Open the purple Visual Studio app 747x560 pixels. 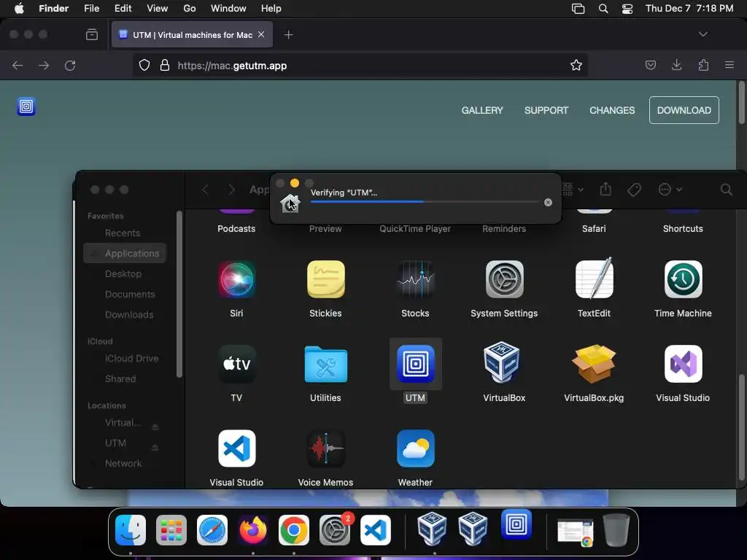pos(683,364)
